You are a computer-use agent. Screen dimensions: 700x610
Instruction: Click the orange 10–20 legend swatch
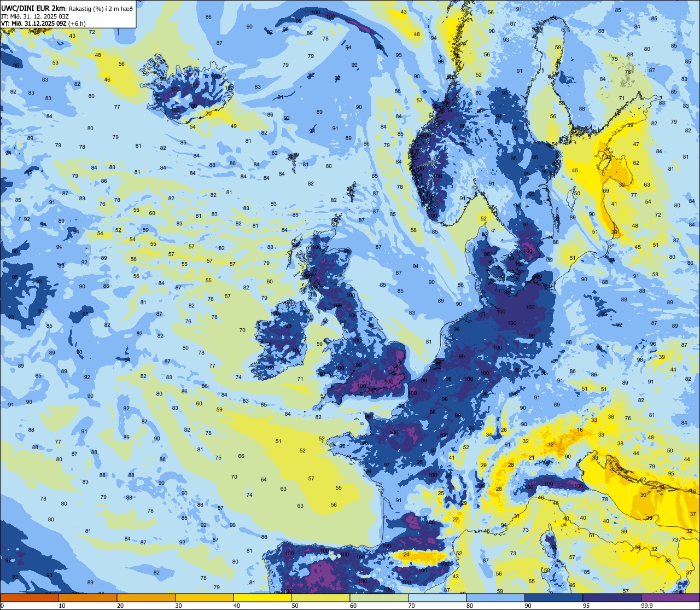point(87,598)
